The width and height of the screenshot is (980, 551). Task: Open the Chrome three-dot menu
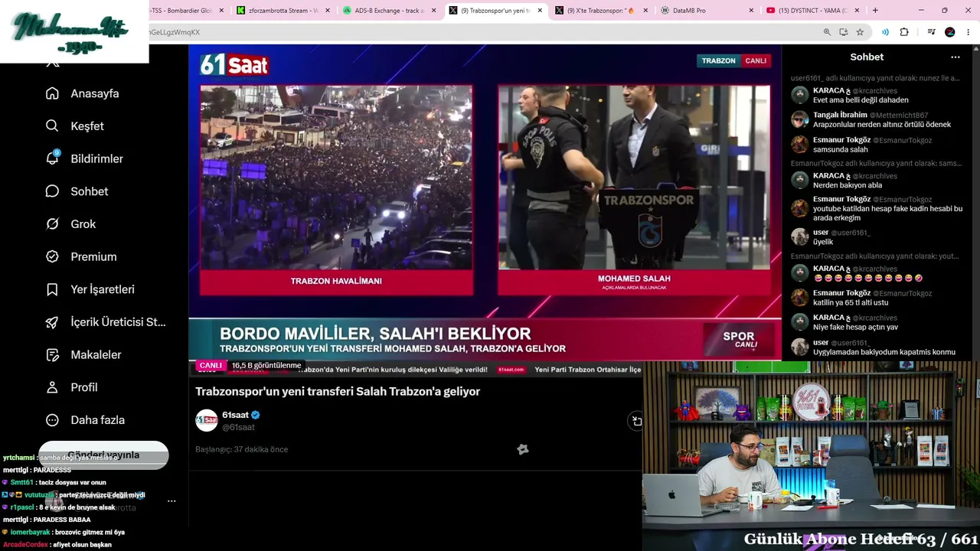pos(969,32)
